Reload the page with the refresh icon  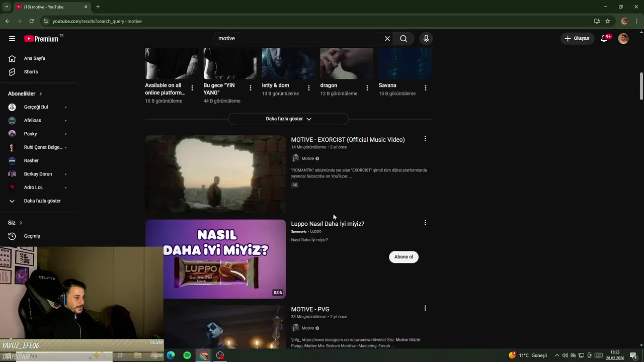point(31,21)
